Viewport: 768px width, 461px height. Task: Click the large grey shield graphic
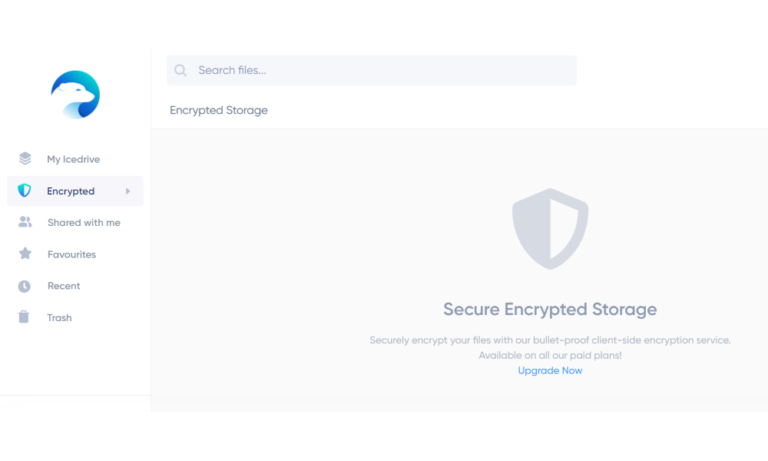(x=550, y=229)
